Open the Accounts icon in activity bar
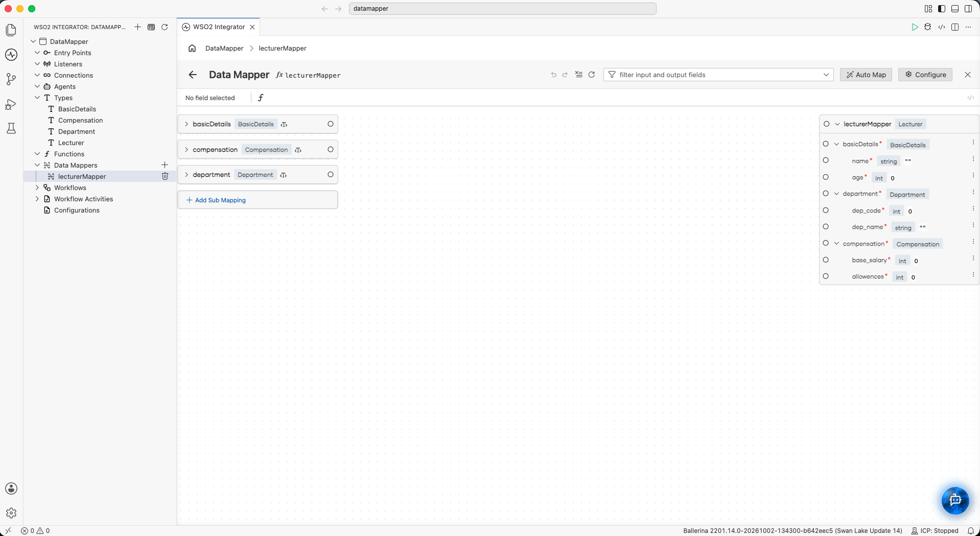 click(11, 488)
